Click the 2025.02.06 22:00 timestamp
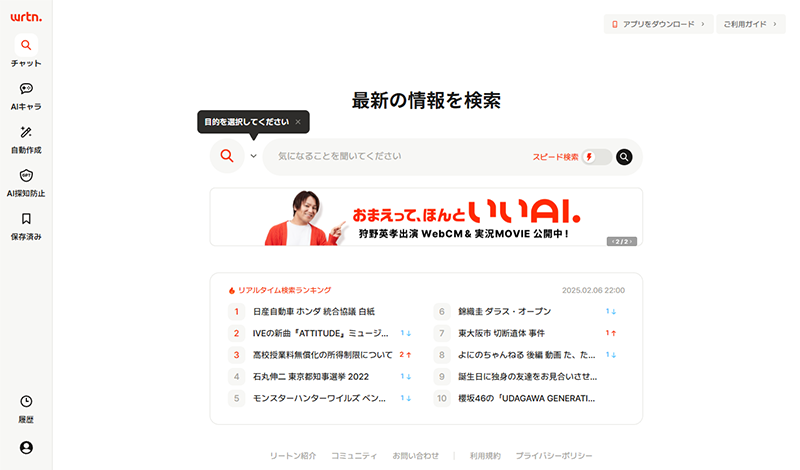 (x=593, y=290)
